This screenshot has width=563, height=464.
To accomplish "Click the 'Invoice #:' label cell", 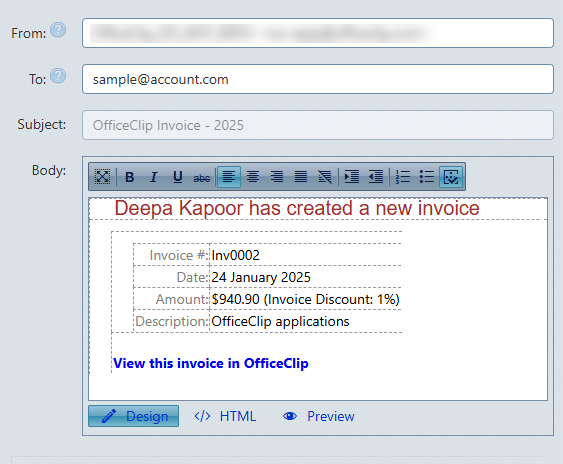I will coord(171,255).
